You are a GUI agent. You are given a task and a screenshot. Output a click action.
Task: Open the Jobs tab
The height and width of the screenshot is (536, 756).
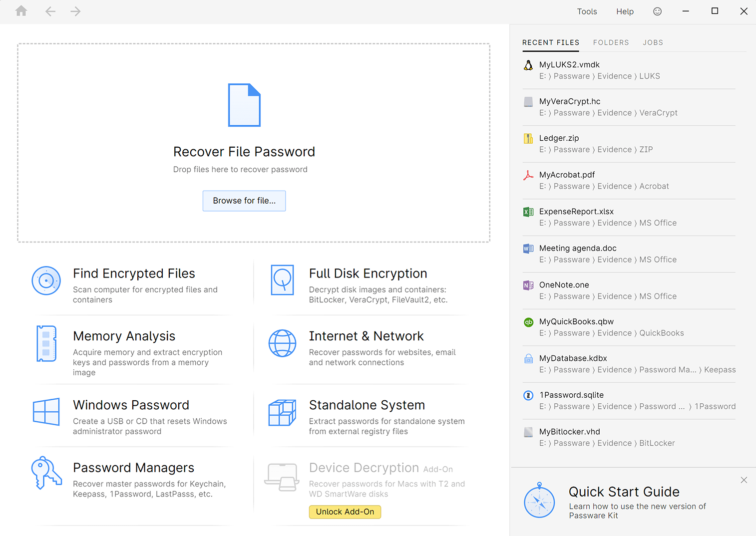(653, 42)
